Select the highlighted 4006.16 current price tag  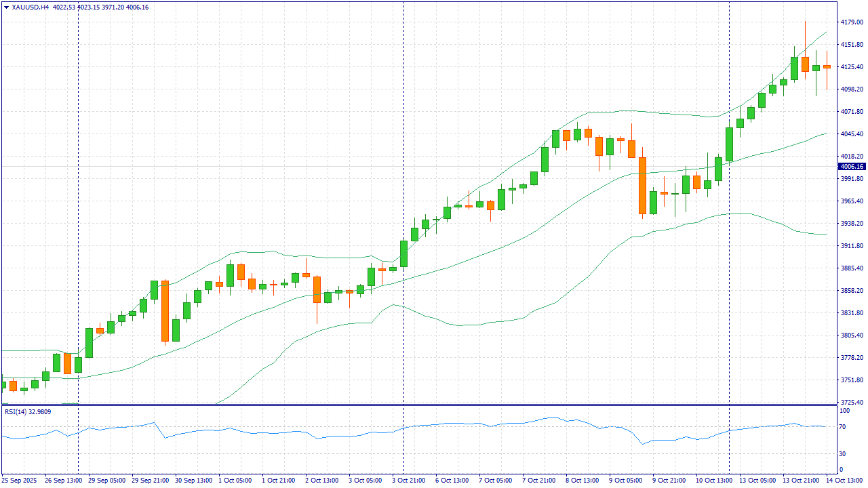coord(851,167)
